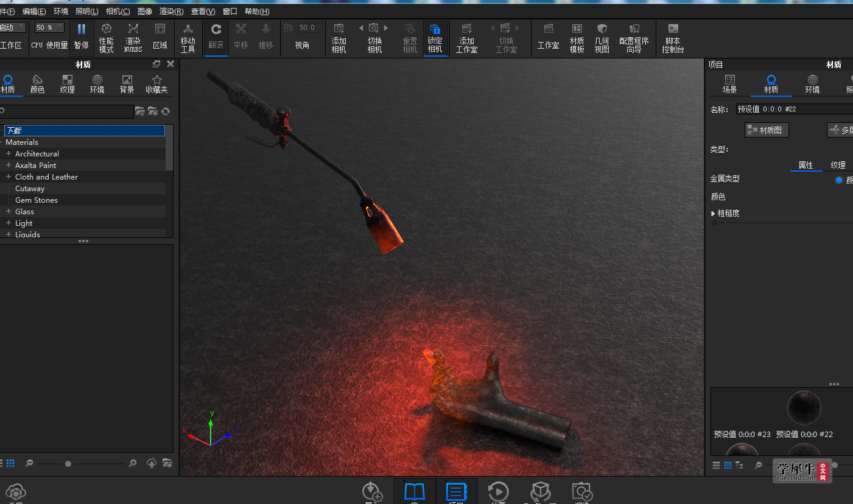Click the render camera icon in bottom toolbar
853x504 pixels.
click(x=582, y=492)
